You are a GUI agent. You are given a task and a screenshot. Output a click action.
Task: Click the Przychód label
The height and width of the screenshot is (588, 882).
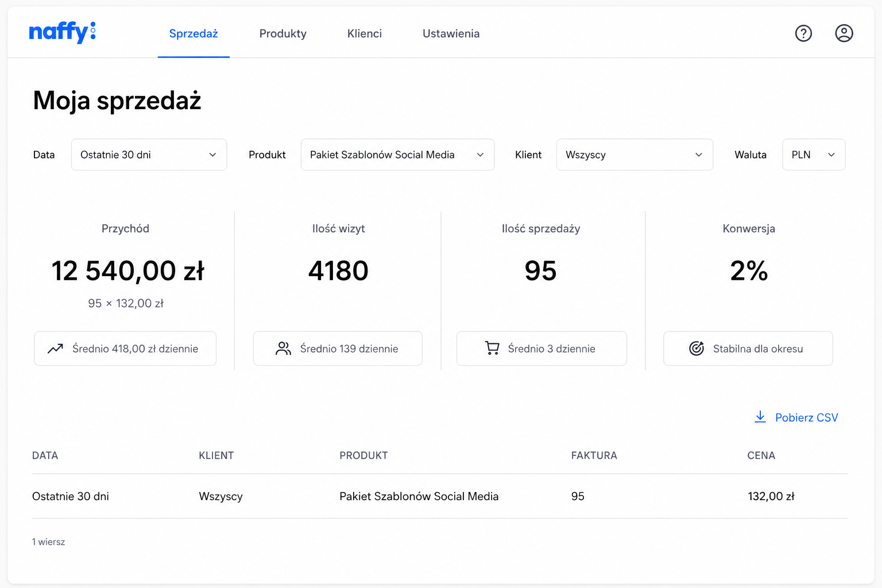(125, 229)
